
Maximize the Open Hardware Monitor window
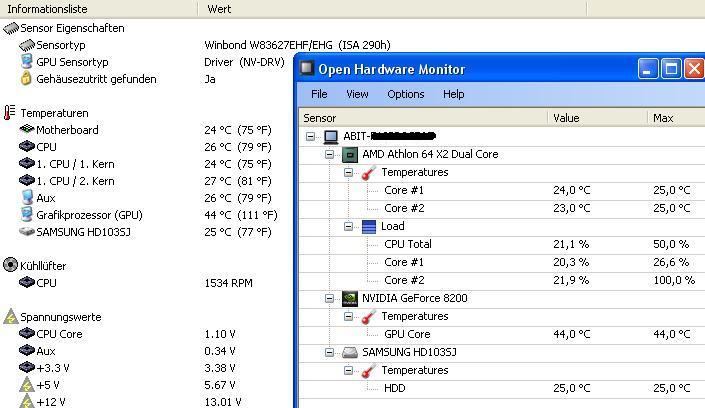click(671, 69)
